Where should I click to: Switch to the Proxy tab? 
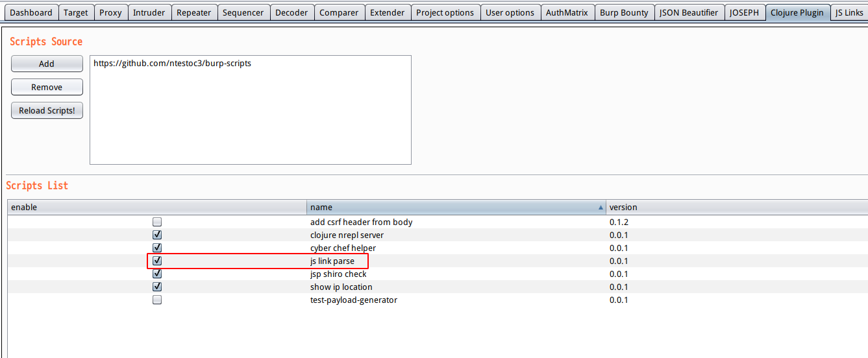[110, 12]
